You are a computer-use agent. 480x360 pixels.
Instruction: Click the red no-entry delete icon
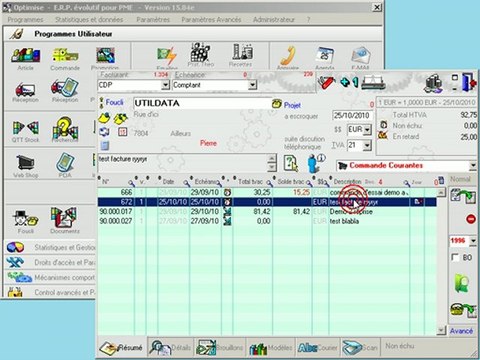[471, 219]
